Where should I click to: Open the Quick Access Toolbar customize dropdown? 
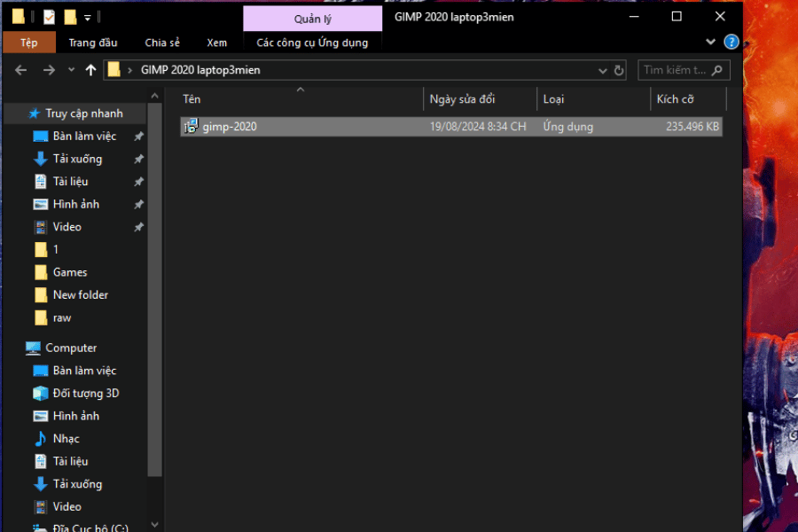coord(87,17)
